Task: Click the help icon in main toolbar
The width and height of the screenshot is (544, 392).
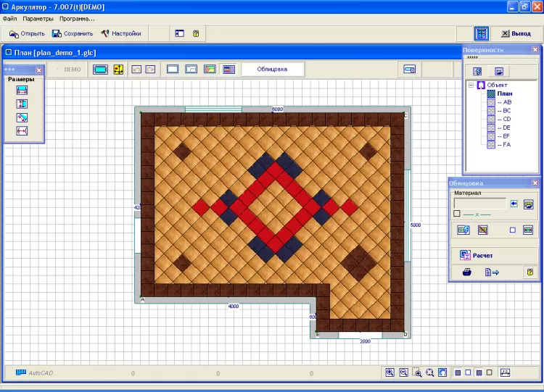Action: (196, 33)
